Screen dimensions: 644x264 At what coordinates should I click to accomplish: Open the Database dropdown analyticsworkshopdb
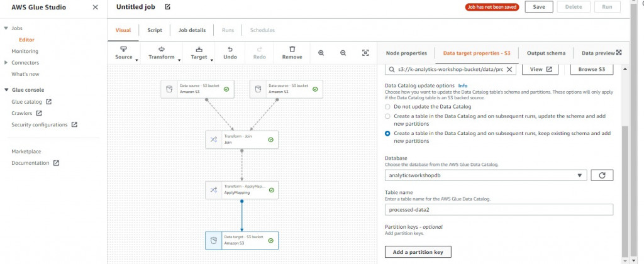tap(486, 175)
